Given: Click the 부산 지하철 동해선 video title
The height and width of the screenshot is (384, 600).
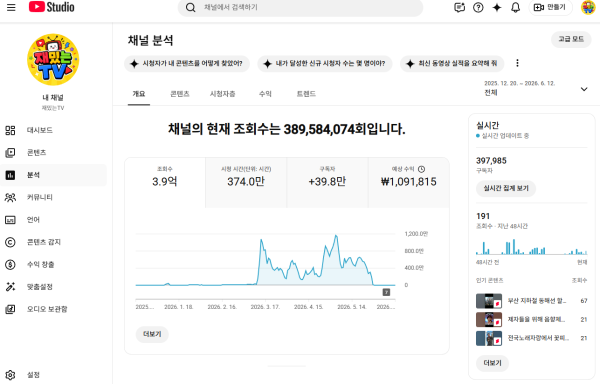Looking at the screenshot, I should coord(537,301).
